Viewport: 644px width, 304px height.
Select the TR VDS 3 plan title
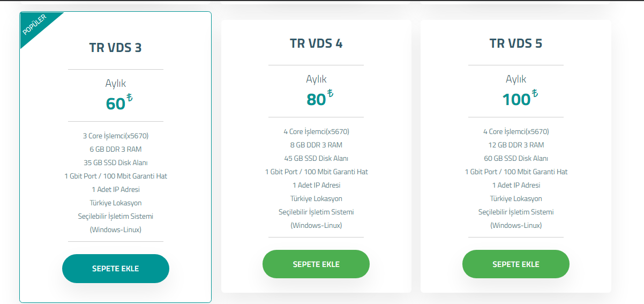[115, 48]
